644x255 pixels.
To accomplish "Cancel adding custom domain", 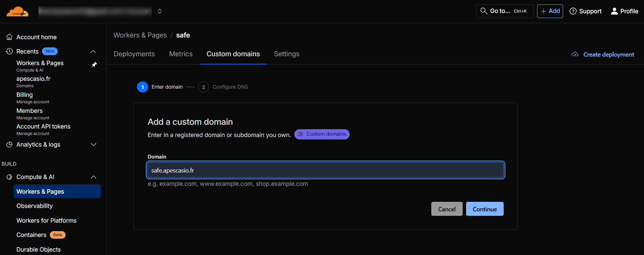I will tap(447, 209).
